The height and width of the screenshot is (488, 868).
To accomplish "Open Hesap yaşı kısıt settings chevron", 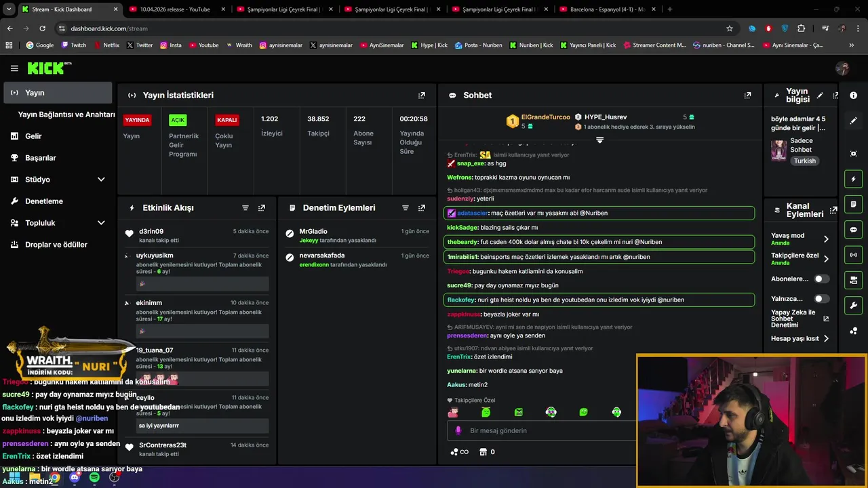I will (826, 338).
